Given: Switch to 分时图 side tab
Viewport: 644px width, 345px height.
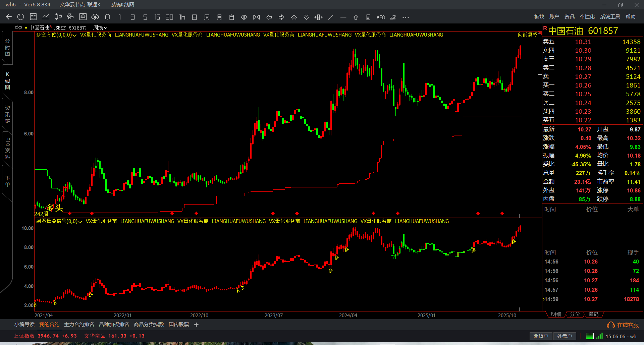Looking at the screenshot, I should (7, 47).
